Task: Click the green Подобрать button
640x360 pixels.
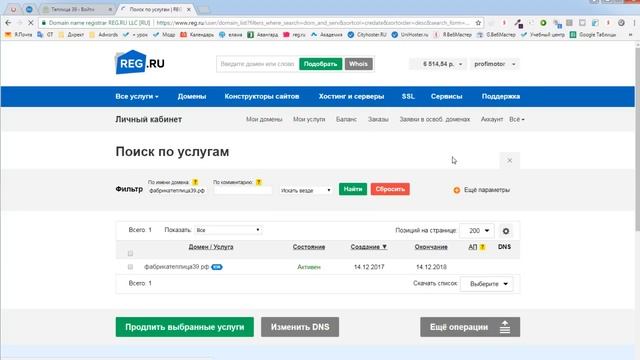Action: (x=320, y=64)
